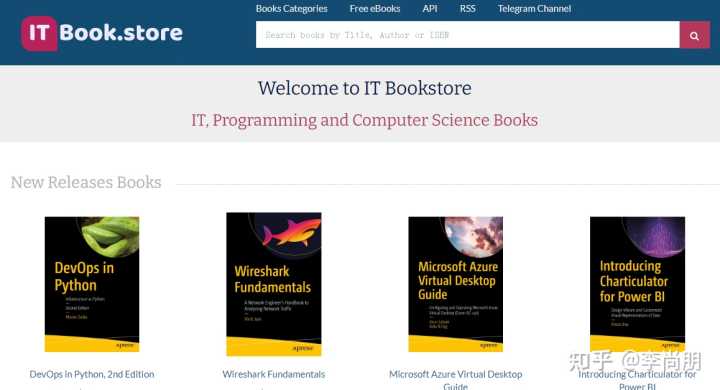720x390 pixels.
Task: Click DevOps in Python, 2nd Edition title link
Action: [x=92, y=374]
